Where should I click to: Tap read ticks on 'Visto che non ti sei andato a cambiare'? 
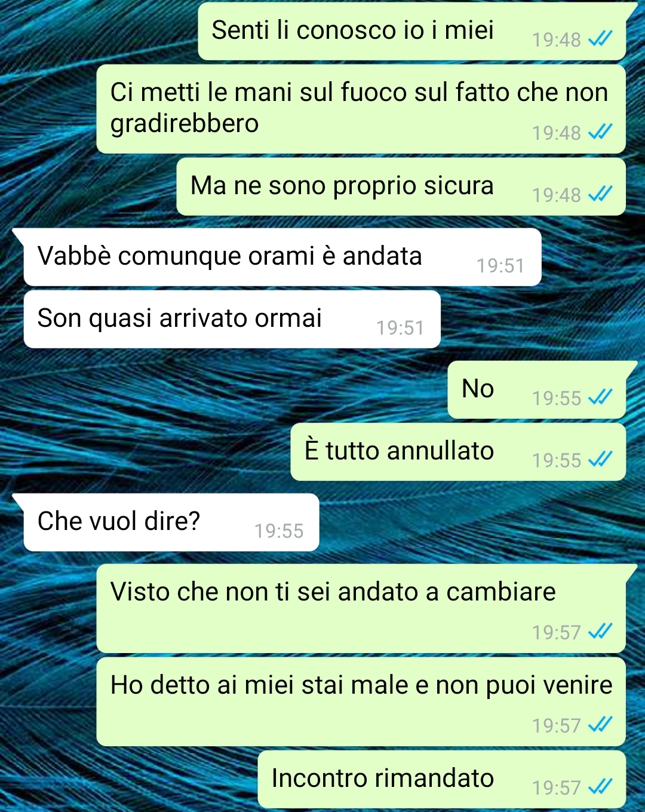pos(600,632)
